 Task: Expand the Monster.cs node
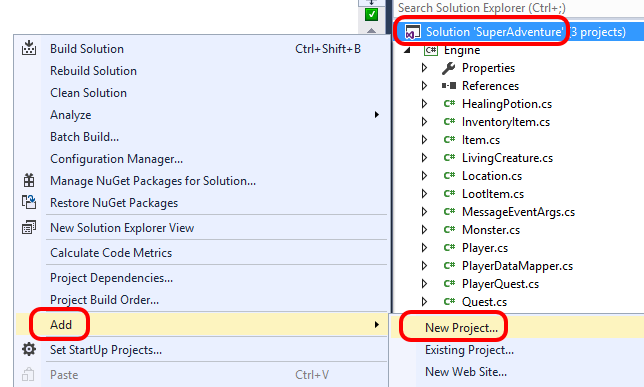coord(424,230)
